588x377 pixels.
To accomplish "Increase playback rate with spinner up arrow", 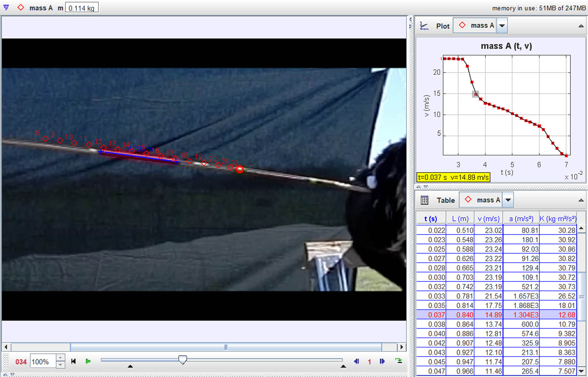I will [60, 358].
